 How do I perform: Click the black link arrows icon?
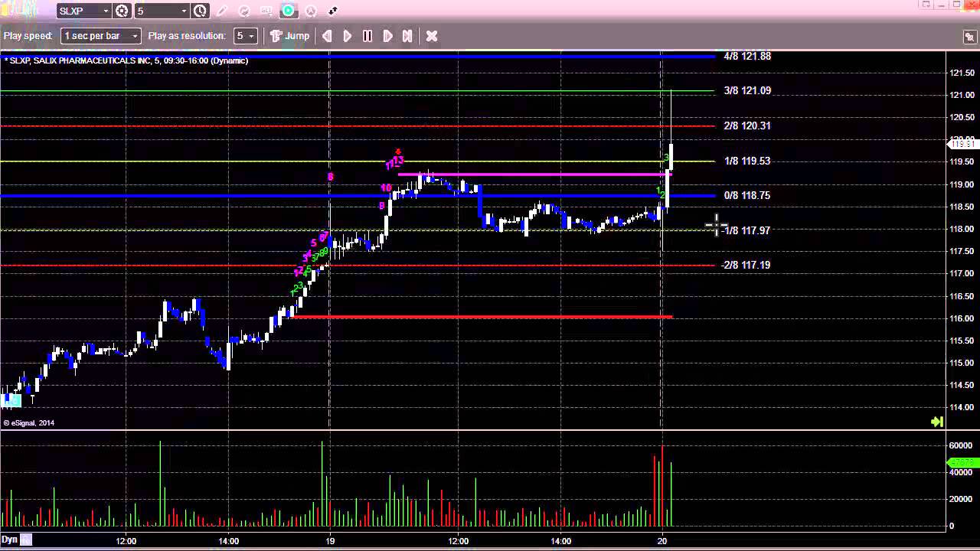(333, 11)
